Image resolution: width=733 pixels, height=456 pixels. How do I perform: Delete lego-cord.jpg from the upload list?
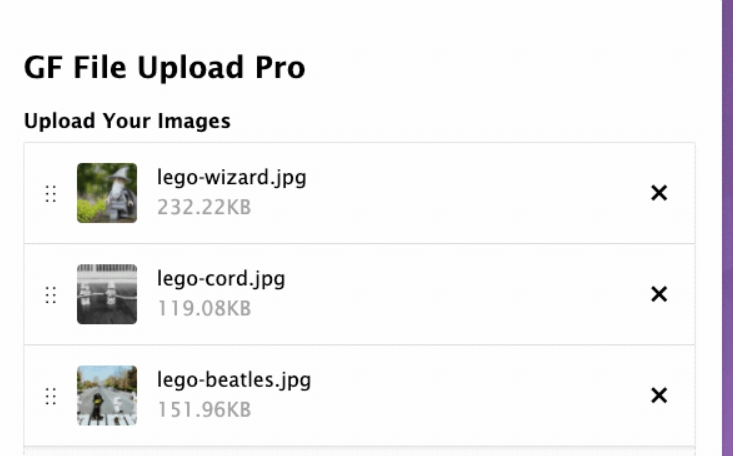point(659,294)
